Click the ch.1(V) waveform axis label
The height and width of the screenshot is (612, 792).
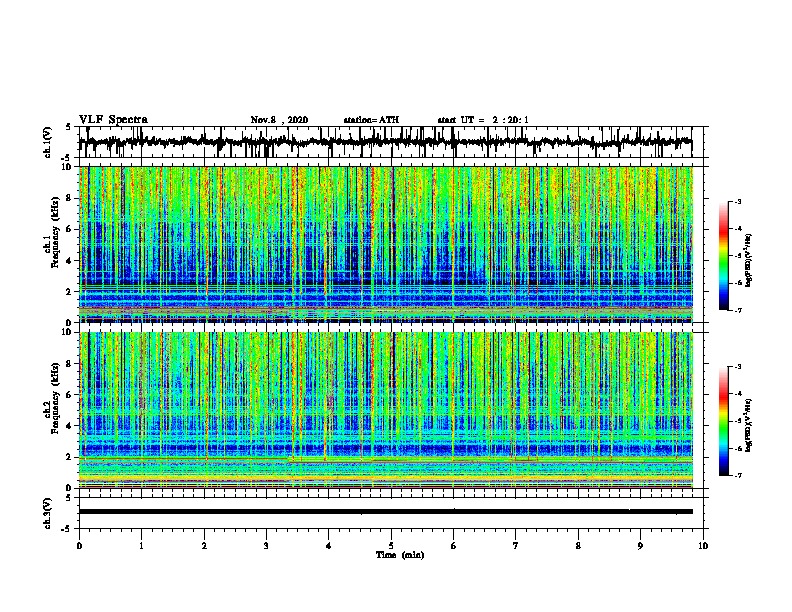(x=48, y=142)
